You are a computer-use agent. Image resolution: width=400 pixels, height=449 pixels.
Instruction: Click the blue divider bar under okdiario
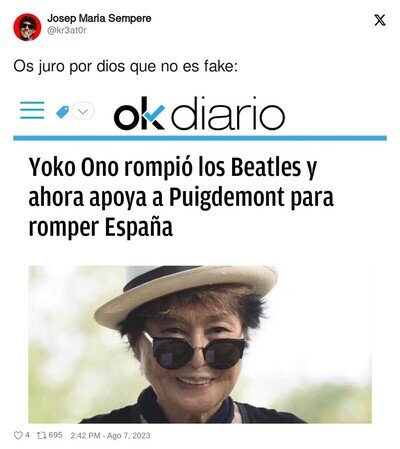(x=200, y=138)
